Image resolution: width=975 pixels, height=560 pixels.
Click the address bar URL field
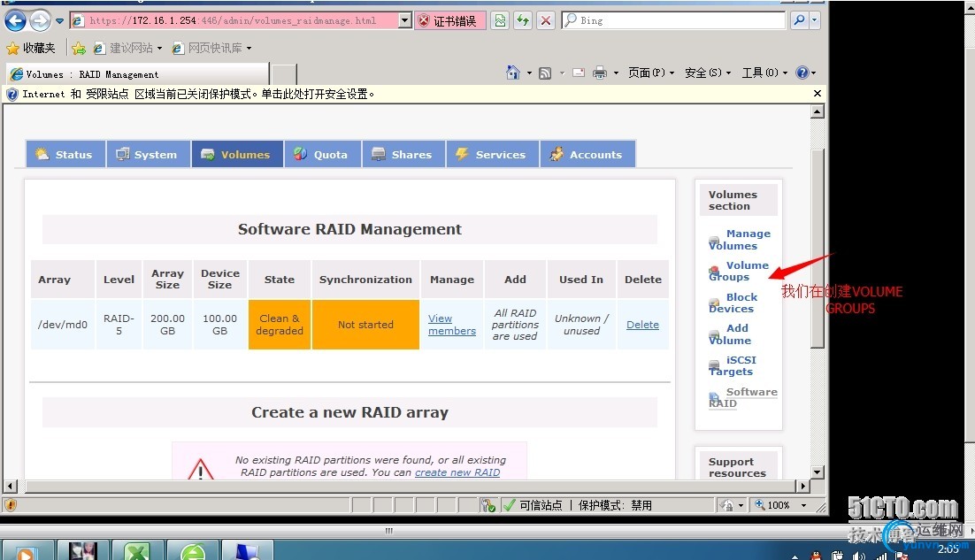coord(234,20)
